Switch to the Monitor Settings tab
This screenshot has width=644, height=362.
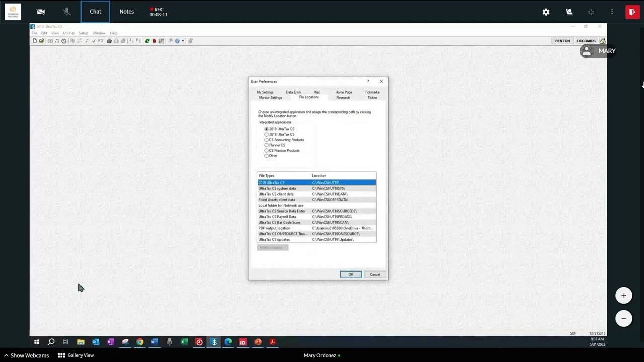pos(270,98)
